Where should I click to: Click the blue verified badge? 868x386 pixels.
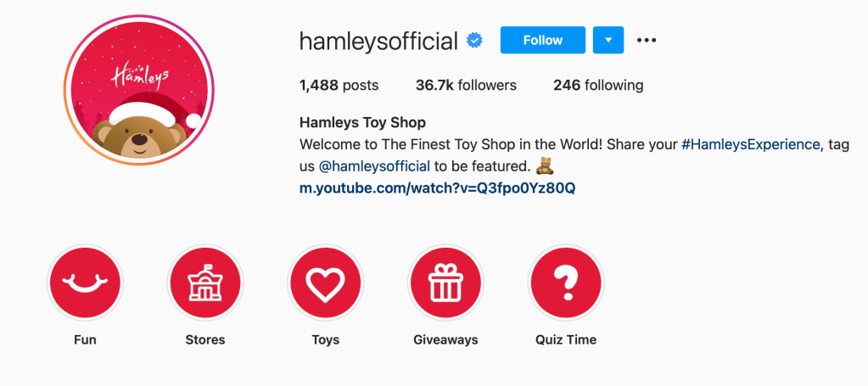tap(474, 41)
